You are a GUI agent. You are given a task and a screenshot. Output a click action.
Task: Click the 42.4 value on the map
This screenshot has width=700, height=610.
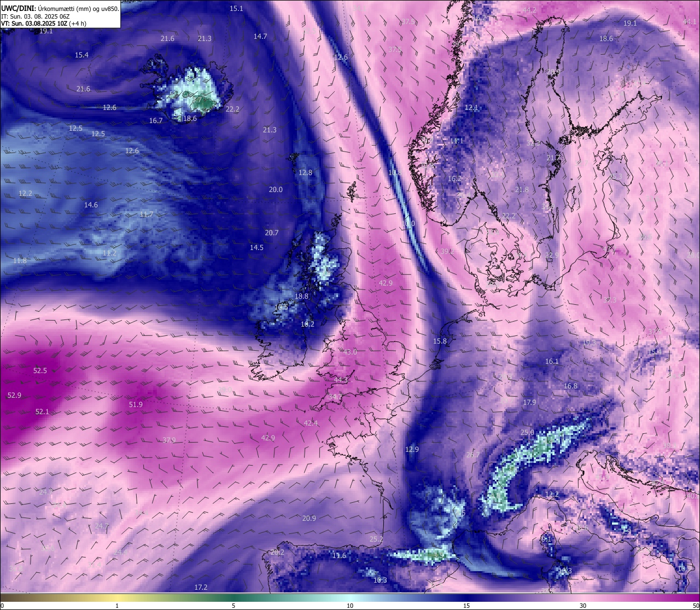point(311,423)
